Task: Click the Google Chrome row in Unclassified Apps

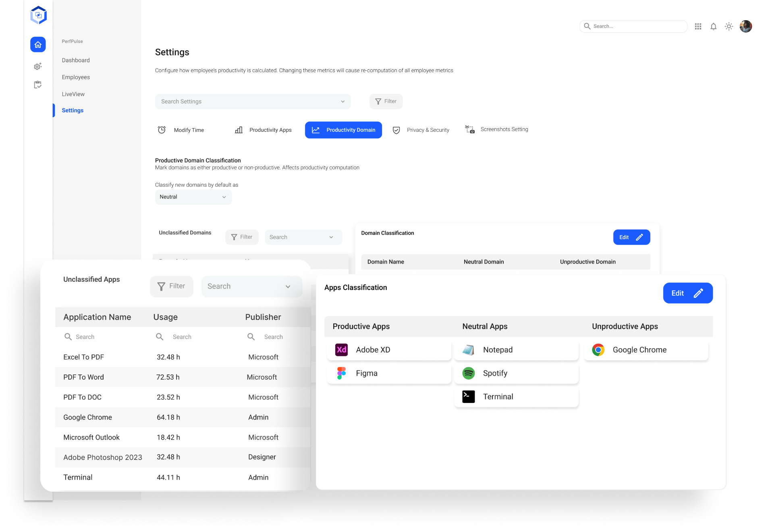Action: click(183, 417)
